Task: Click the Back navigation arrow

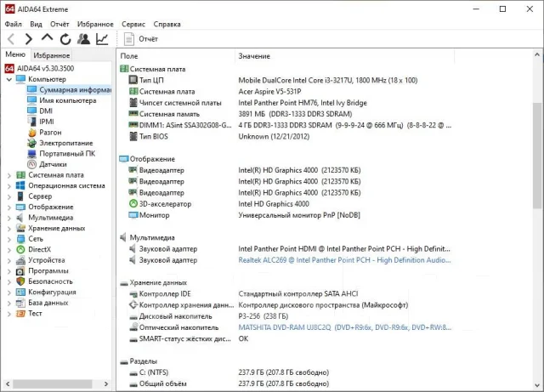Action: tap(11, 39)
